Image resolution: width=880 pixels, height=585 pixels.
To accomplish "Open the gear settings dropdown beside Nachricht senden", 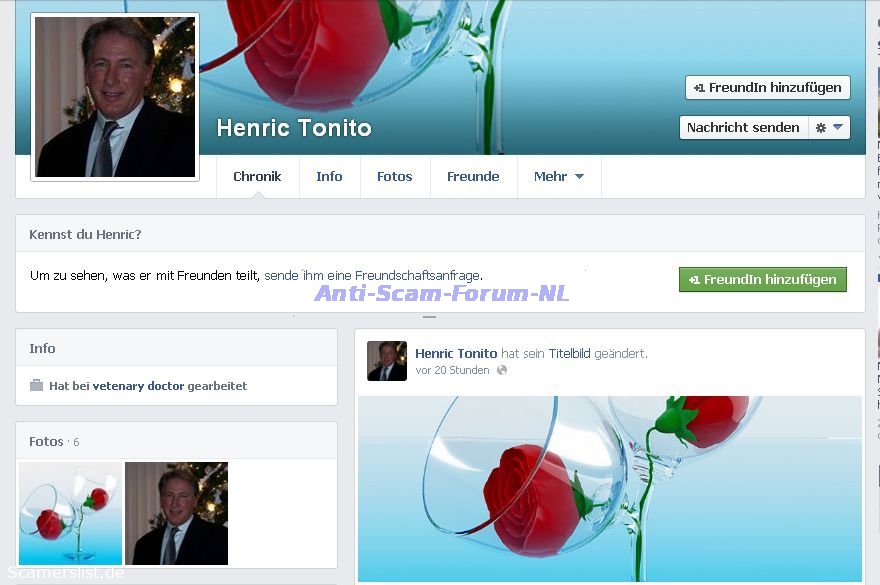I will click(829, 128).
